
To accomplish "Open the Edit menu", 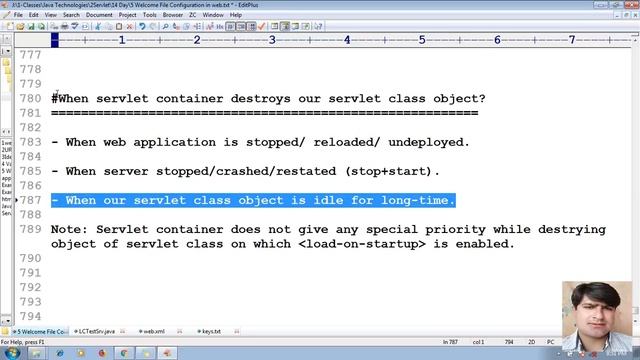I will coord(33,15).
